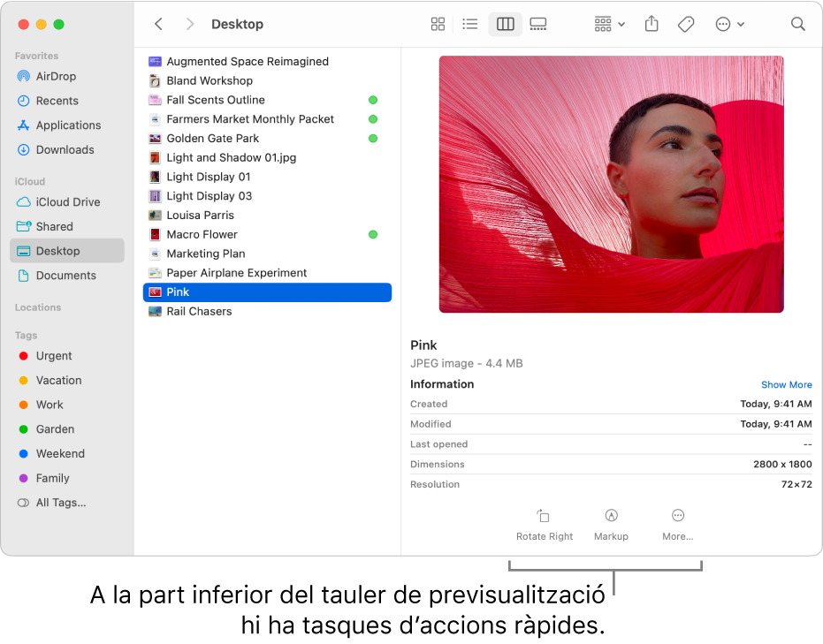Select the Rotate Right quick action
This screenshot has height=644, width=823.
point(545,523)
